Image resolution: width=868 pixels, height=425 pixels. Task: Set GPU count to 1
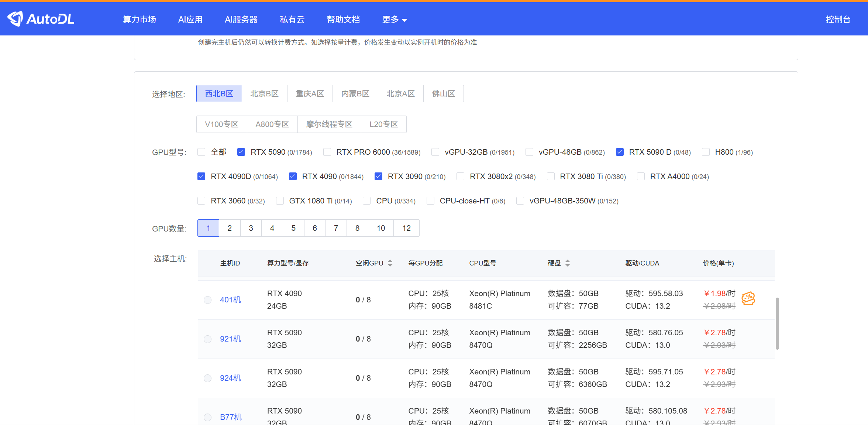pos(209,228)
